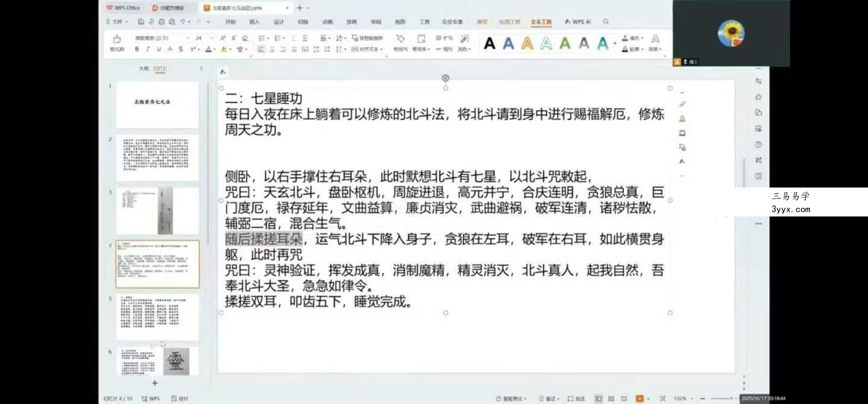This screenshot has height=404, width=868.
Task: Click the star icon in right sidebar
Action: click(758, 97)
